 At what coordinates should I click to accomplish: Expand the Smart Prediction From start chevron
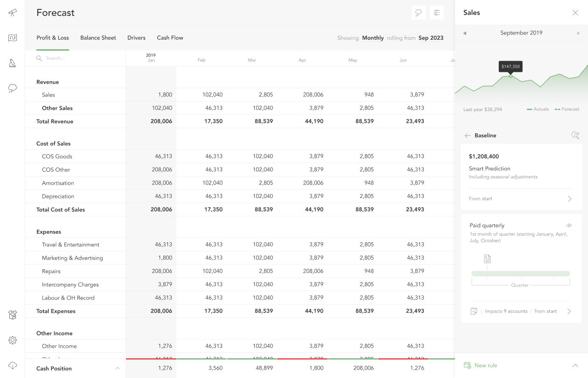(569, 199)
